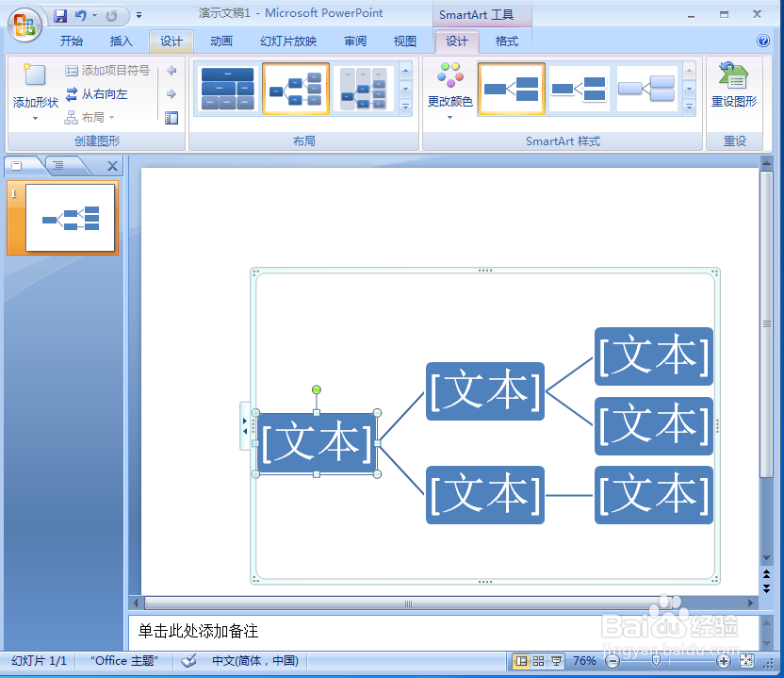Toggle the text pane icon
Screen dimensions: 784x678
171,118
